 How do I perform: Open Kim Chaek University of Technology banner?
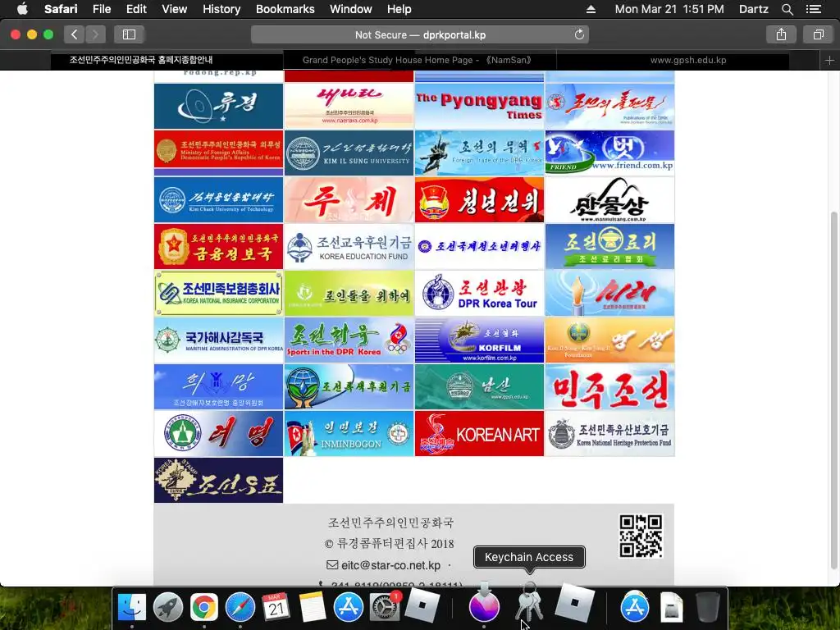point(218,200)
